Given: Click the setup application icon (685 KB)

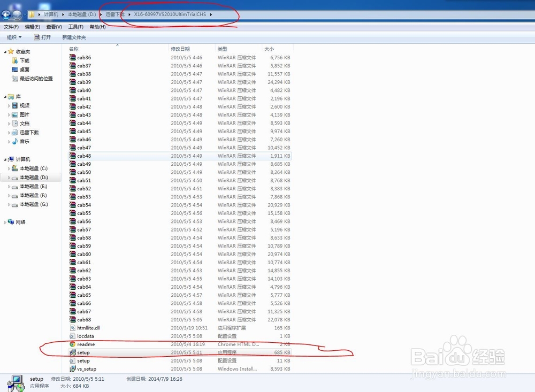Looking at the screenshot, I should pos(72,352).
